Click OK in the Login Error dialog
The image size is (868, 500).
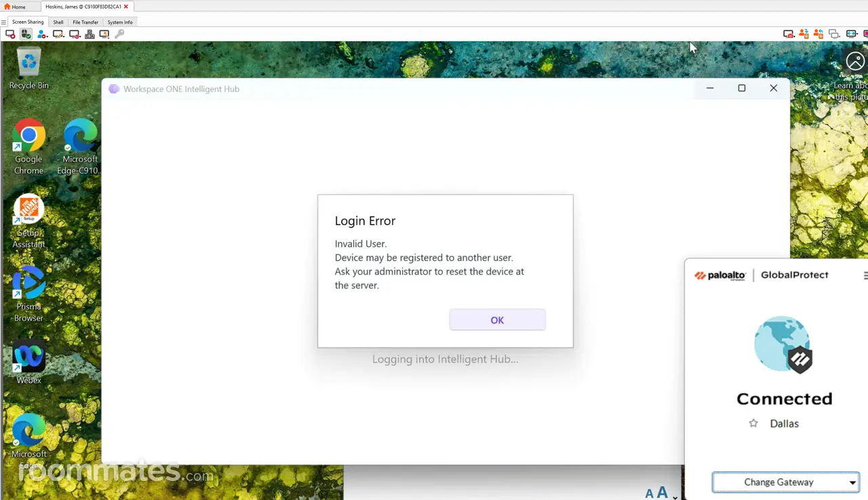497,320
